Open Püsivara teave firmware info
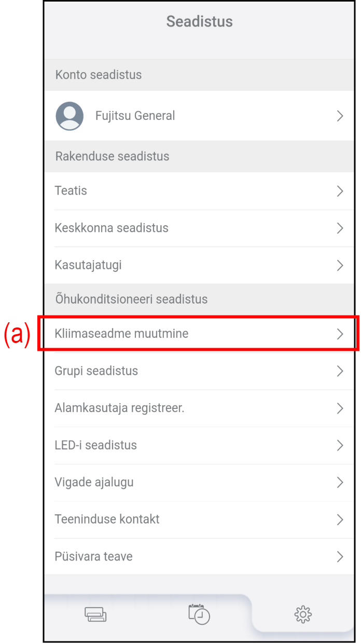The width and height of the screenshot is (361, 644). tap(93, 556)
